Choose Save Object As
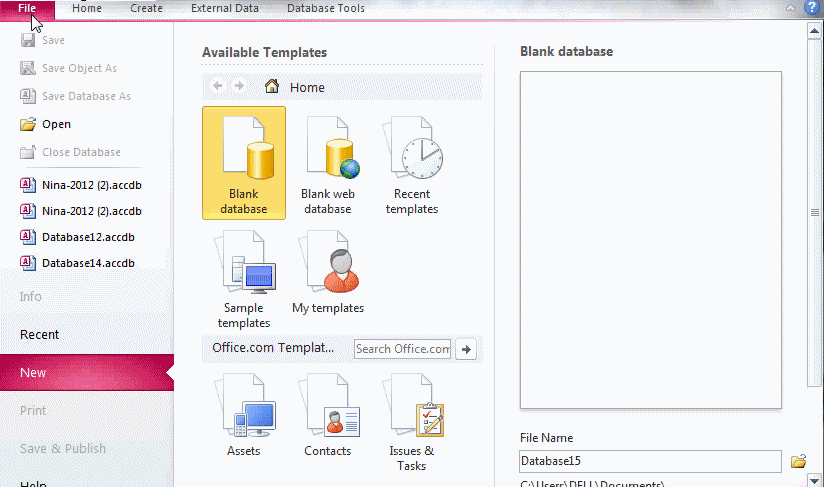Screen dimensions: 824x487 (68, 68)
